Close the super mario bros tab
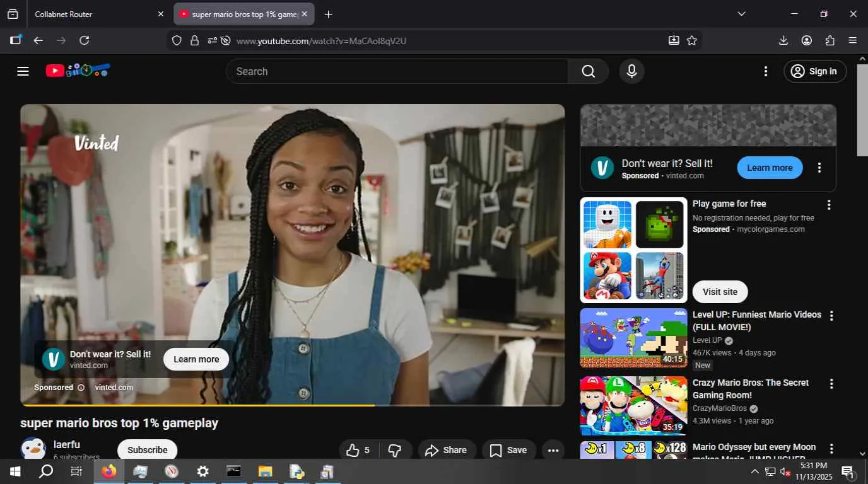The image size is (868, 484). 304,14
